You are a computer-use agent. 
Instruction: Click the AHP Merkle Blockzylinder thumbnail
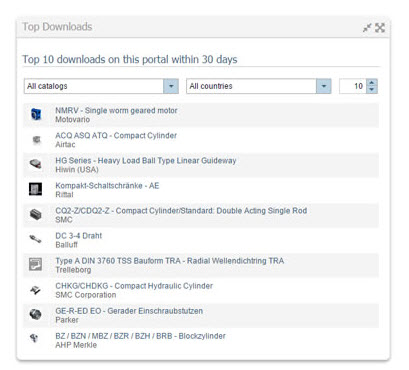coord(34,339)
